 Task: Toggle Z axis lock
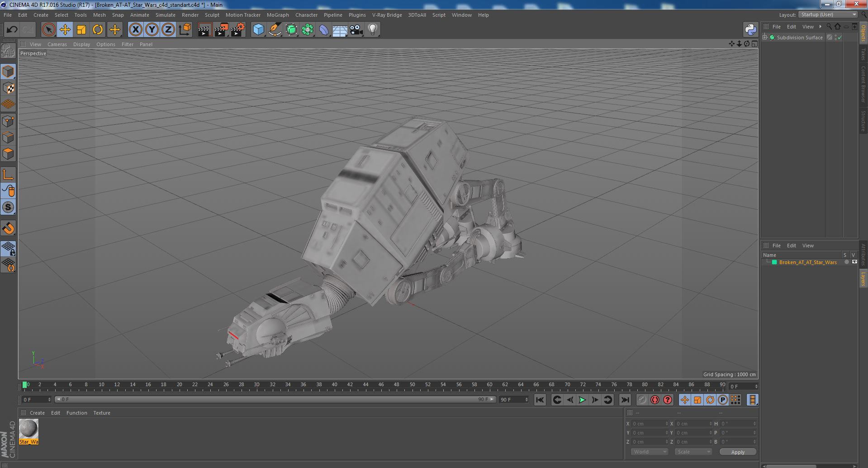[x=168, y=30]
